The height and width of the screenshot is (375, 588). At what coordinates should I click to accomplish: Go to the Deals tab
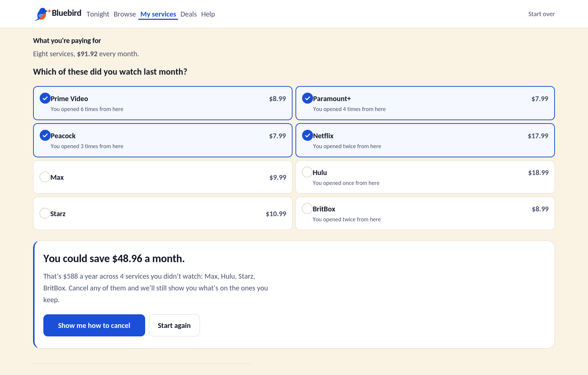[189, 14]
